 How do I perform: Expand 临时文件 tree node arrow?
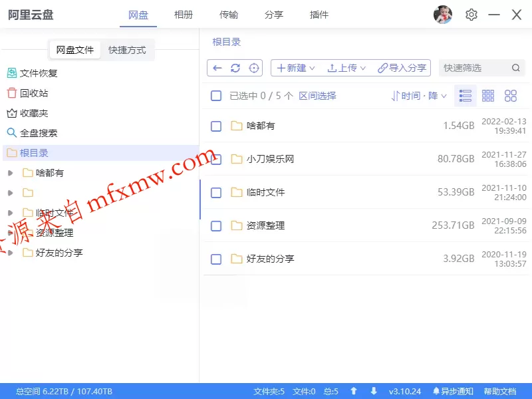[x=10, y=213]
